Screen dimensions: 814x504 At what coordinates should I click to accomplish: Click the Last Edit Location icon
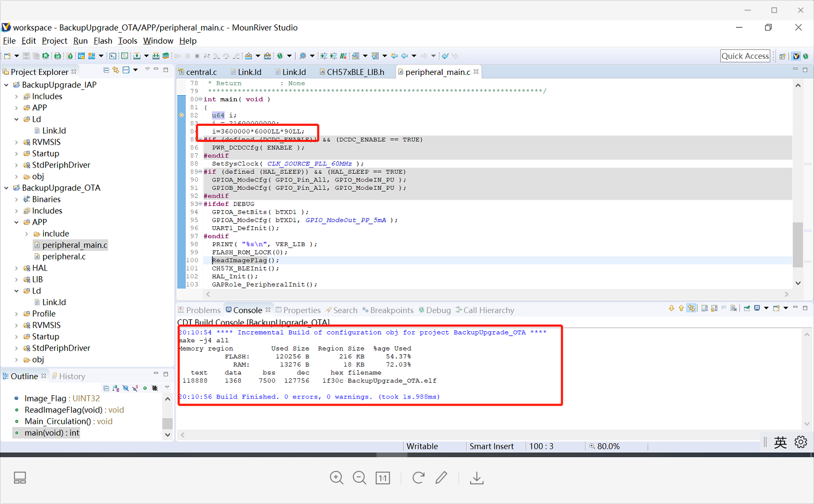click(x=394, y=56)
